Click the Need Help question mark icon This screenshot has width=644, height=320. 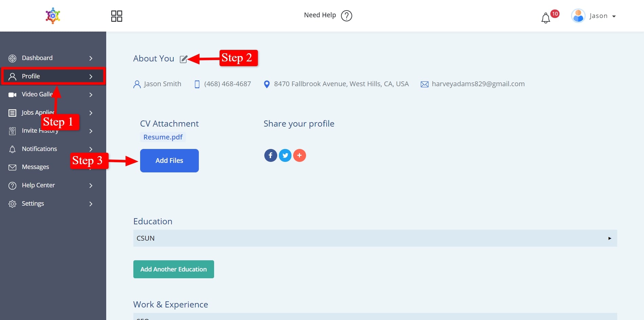click(x=346, y=16)
